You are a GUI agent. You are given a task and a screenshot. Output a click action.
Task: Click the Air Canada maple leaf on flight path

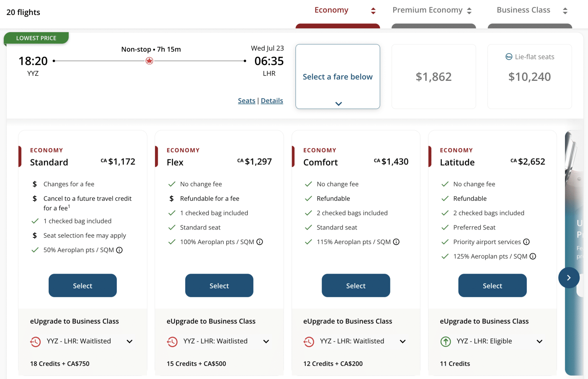point(149,61)
